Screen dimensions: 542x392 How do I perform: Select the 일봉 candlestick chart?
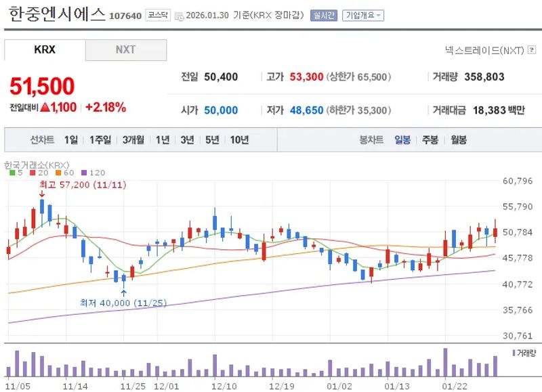402,140
